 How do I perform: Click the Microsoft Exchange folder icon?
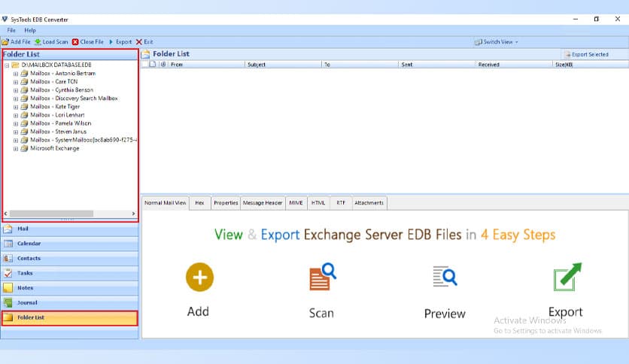pos(24,148)
